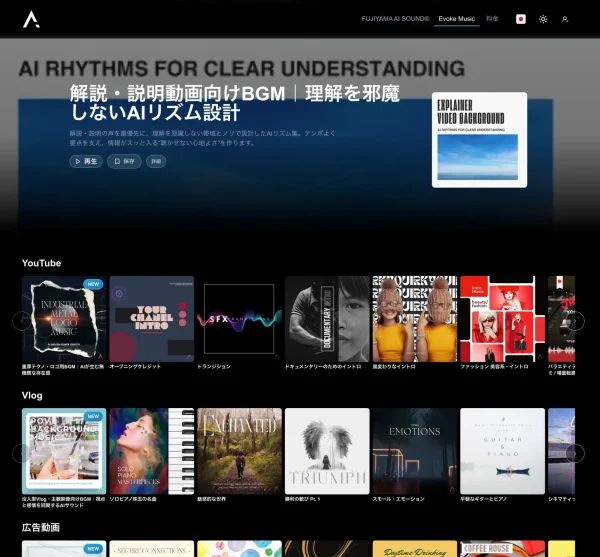Viewport: 600px width, 557px height.
Task: Open the 料金 pricing link
Action: coord(492,19)
